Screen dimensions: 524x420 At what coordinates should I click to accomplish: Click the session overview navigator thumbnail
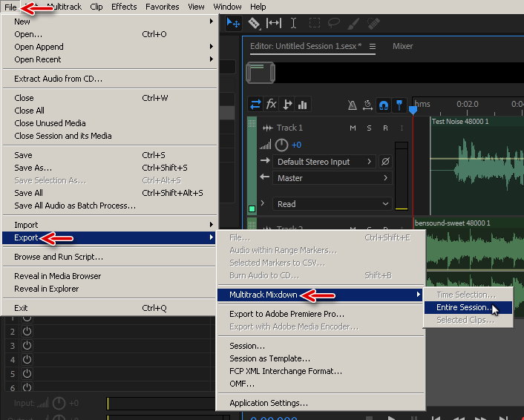(x=261, y=73)
